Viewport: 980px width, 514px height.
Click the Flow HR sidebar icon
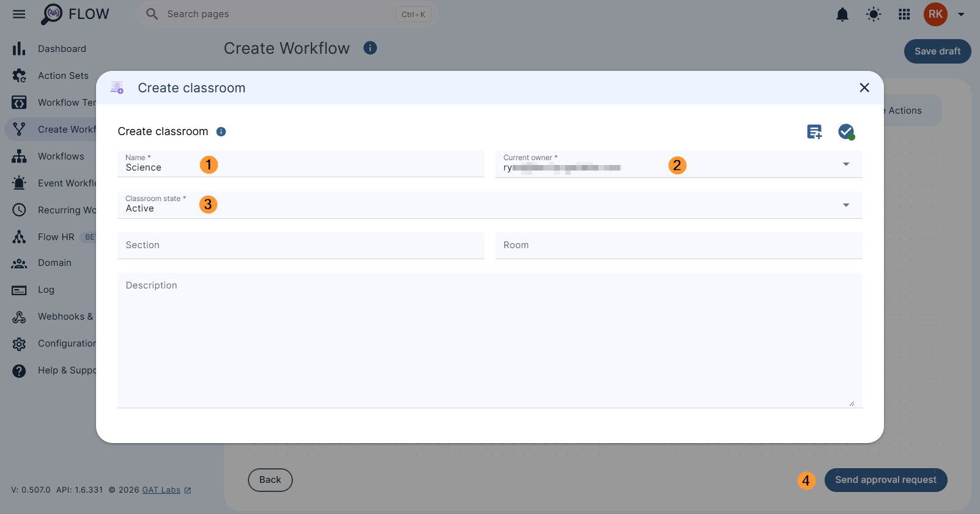tap(19, 237)
